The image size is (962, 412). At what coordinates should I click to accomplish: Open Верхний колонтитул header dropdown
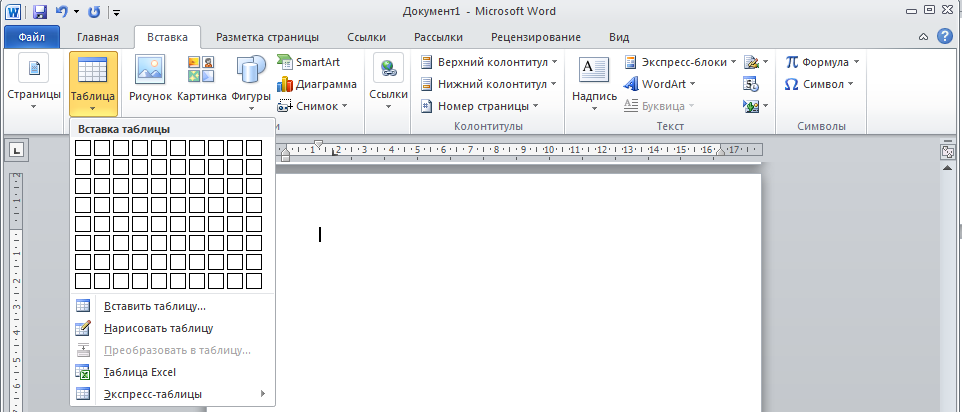tap(490, 62)
